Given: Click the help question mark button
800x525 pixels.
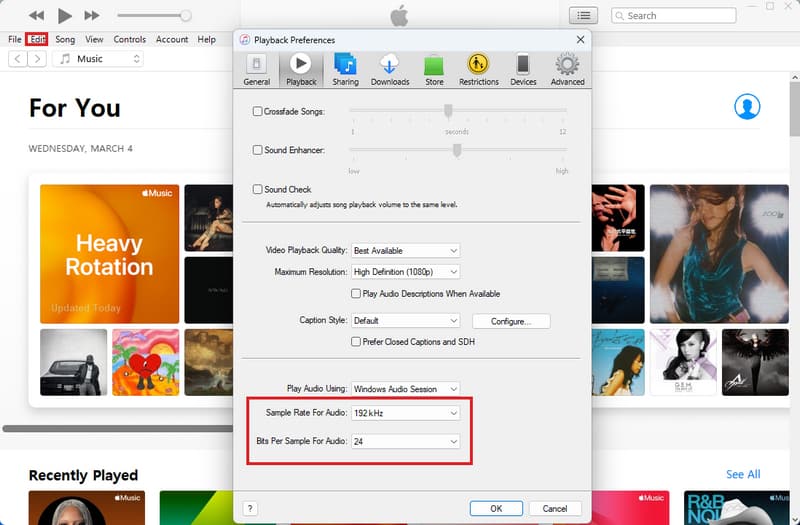Looking at the screenshot, I should tap(250, 508).
